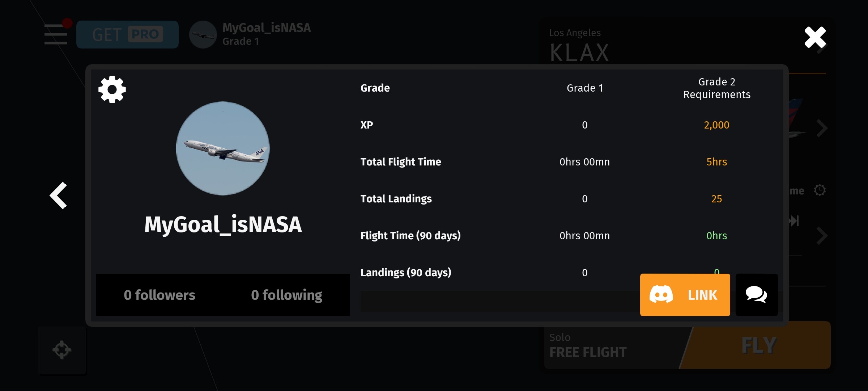Tap the GET PRO button
This screenshot has width=868, height=391.
click(x=127, y=34)
